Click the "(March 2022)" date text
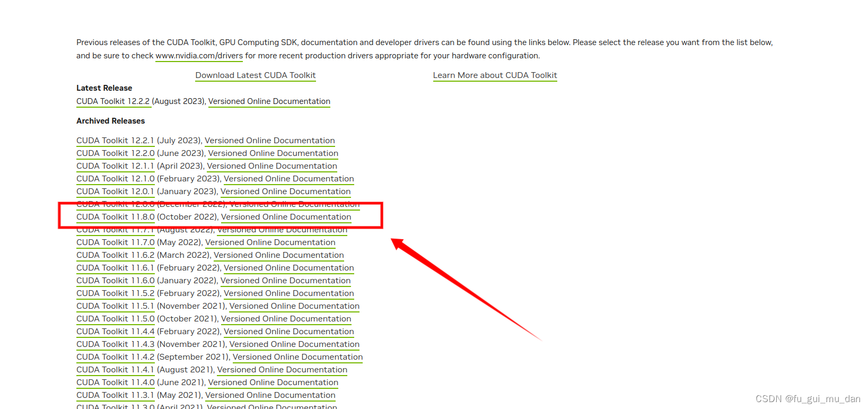Screen dimensions: 868x409 (x=184, y=255)
